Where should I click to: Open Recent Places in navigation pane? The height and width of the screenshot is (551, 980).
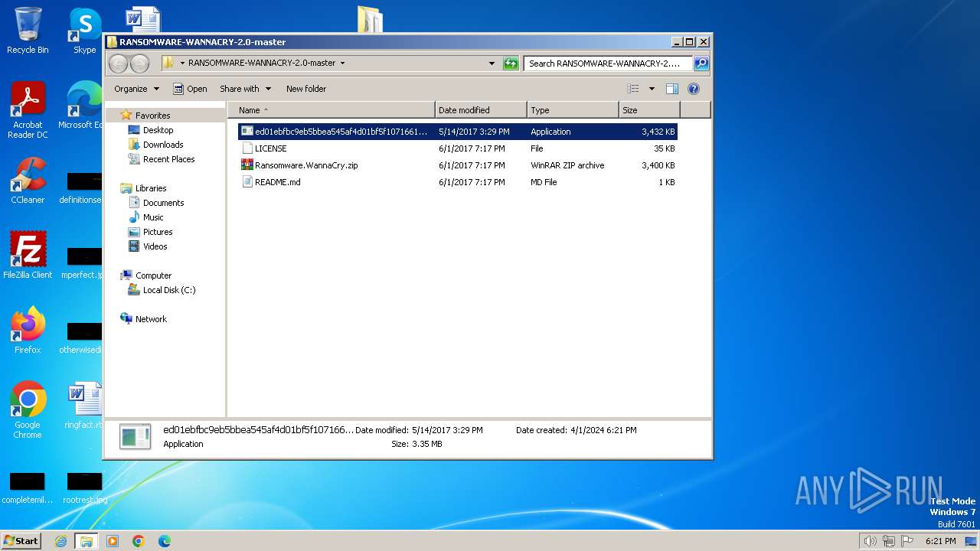click(x=168, y=159)
